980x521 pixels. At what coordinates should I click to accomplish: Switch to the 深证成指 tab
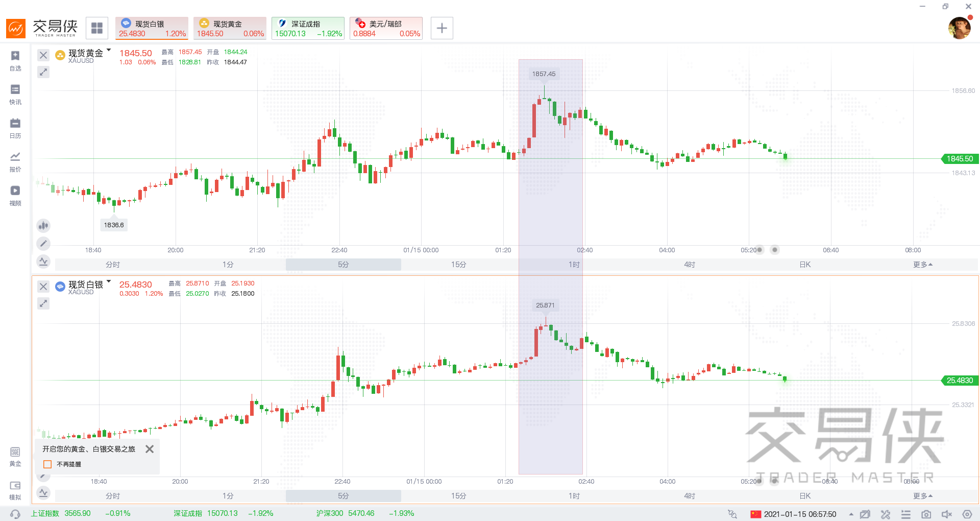[308, 28]
